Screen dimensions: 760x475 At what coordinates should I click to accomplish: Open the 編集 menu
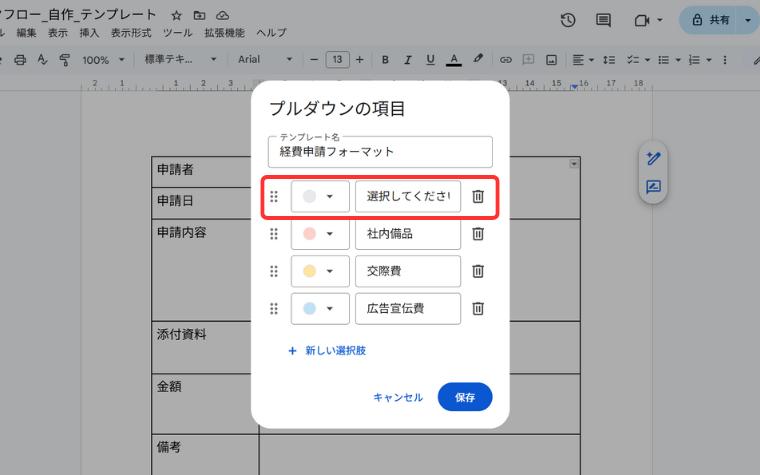tap(26, 33)
